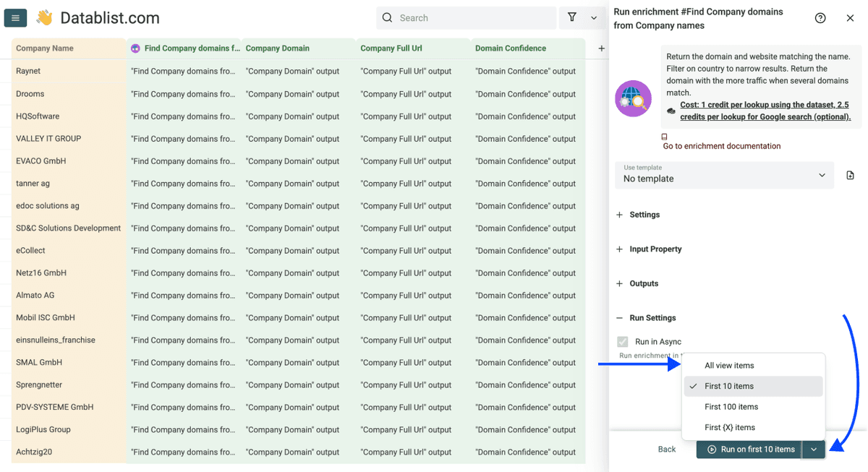868x472 pixels.
Task: Click the Raynet company name cell
Action: tap(69, 71)
